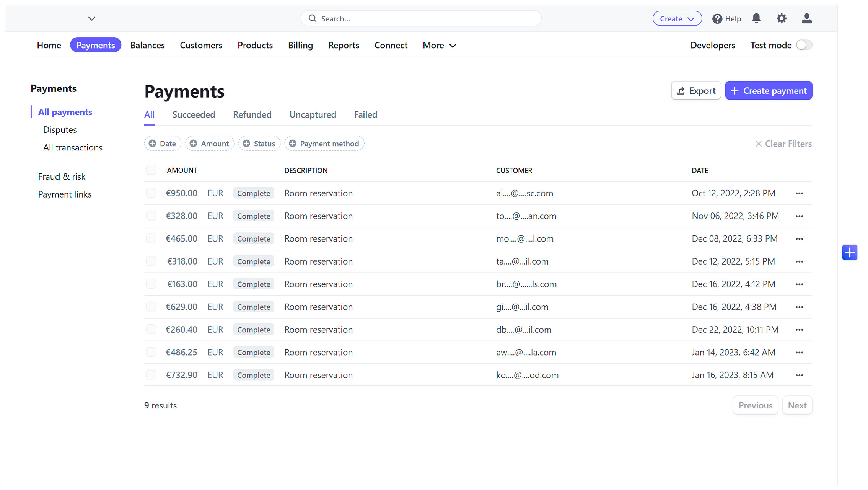Click the X icon beside Clear Filters

758,144
